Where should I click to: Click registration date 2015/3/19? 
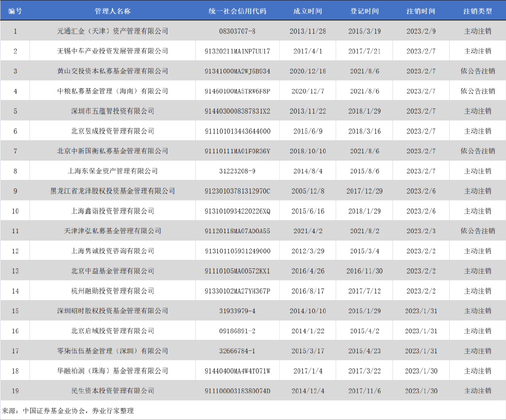tap(364, 31)
